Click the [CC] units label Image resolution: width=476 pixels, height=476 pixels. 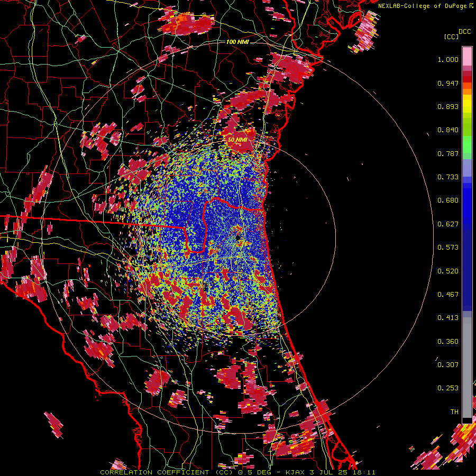tap(452, 36)
